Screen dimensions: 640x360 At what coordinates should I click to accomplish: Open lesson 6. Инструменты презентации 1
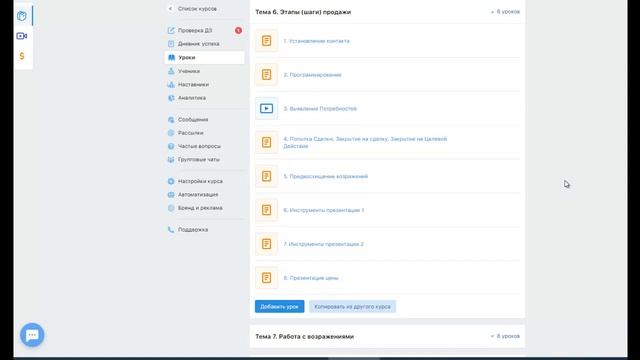[324, 210]
